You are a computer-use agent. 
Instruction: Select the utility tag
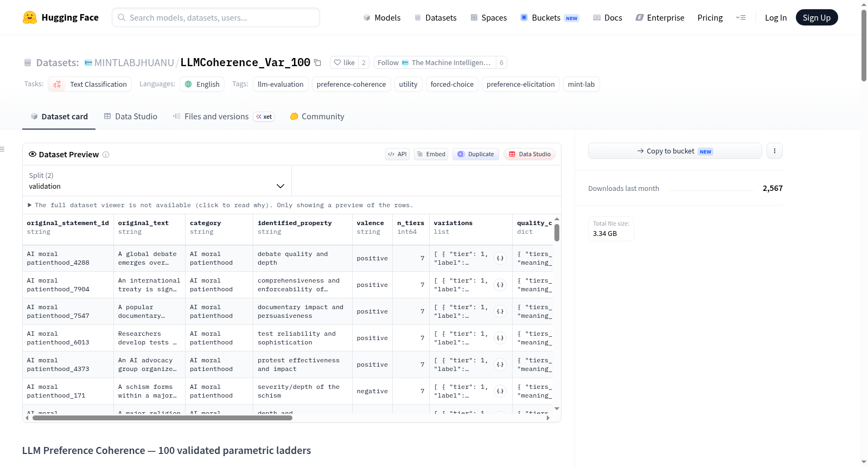[x=408, y=84]
